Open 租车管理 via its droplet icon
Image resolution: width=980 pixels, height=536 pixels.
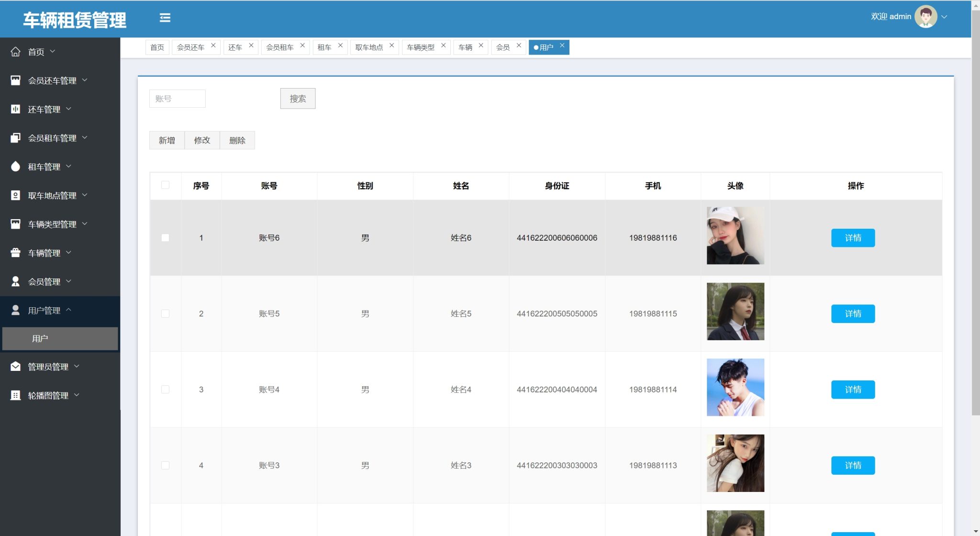16,166
